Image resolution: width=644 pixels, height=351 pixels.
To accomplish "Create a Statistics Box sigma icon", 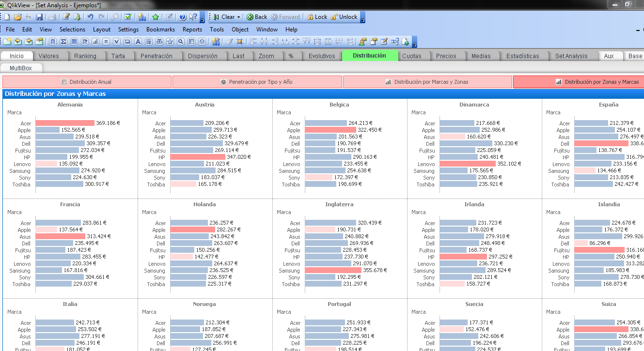I will click(x=63, y=42).
